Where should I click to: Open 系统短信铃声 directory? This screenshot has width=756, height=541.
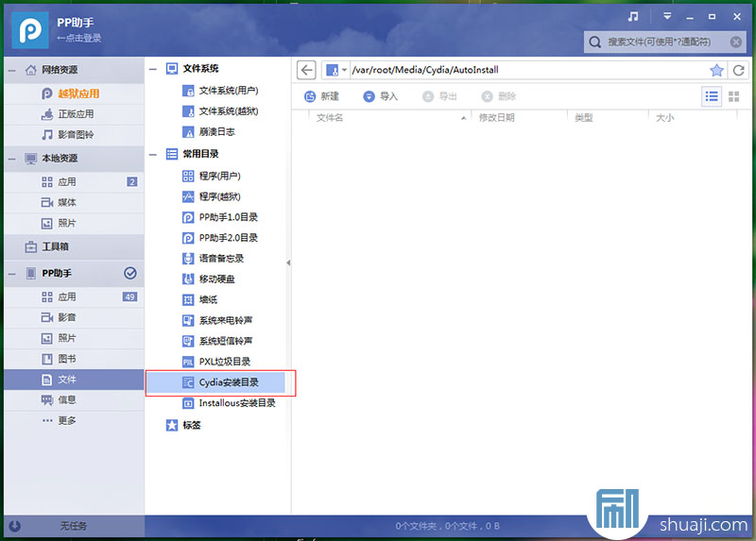tap(217, 342)
